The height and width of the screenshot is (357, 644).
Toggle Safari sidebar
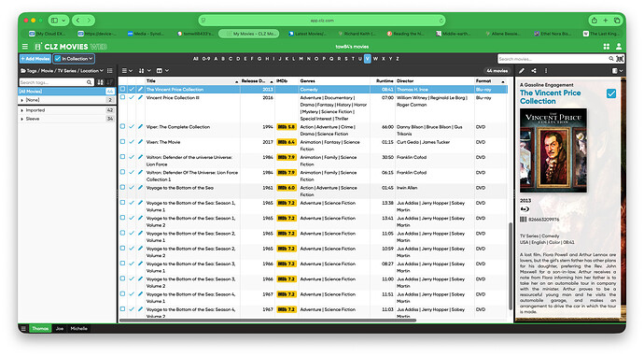click(54, 20)
